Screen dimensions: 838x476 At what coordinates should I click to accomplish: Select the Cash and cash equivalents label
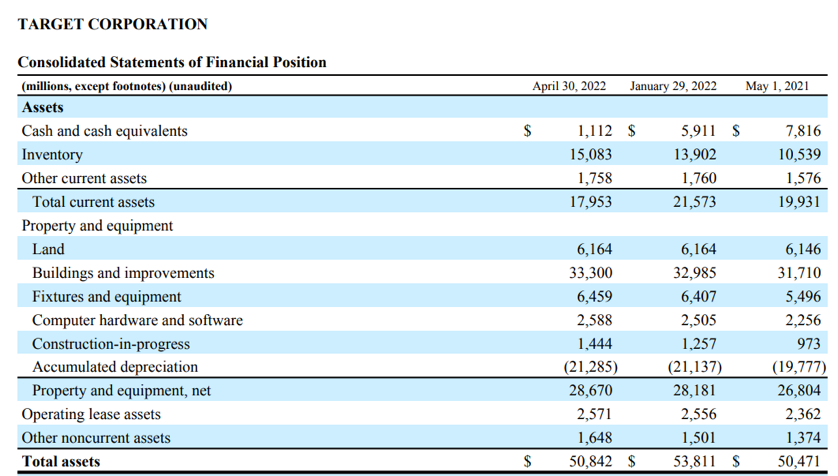tap(104, 131)
